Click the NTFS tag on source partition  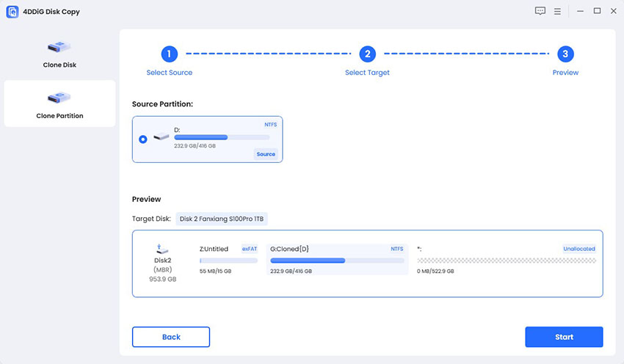[271, 125]
